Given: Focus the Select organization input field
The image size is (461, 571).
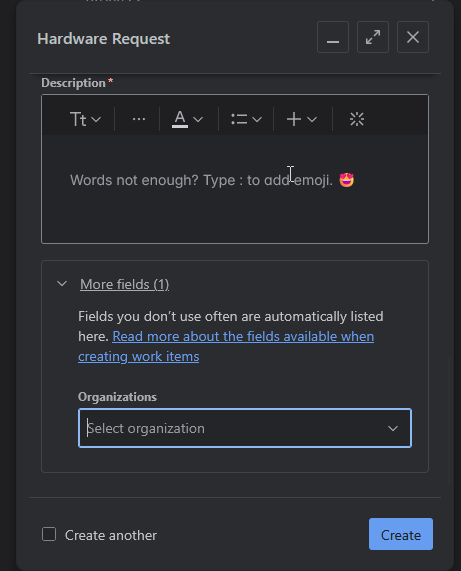Looking at the screenshot, I should pos(245,428).
